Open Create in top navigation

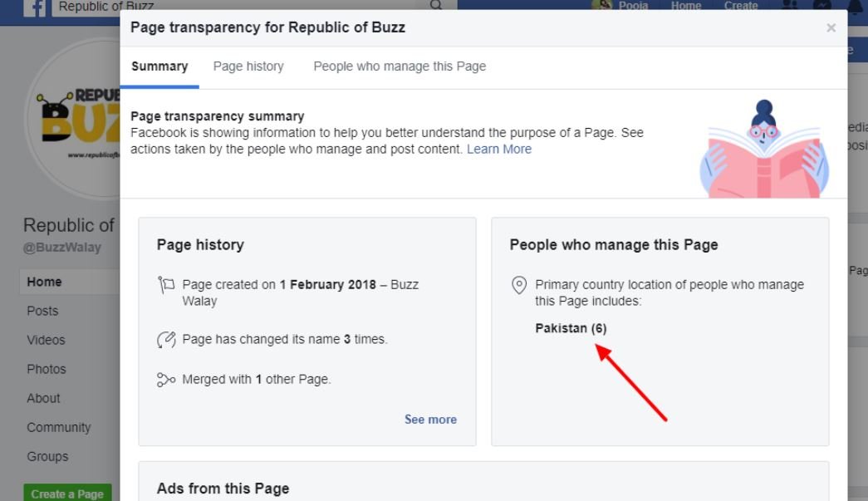pos(741,6)
